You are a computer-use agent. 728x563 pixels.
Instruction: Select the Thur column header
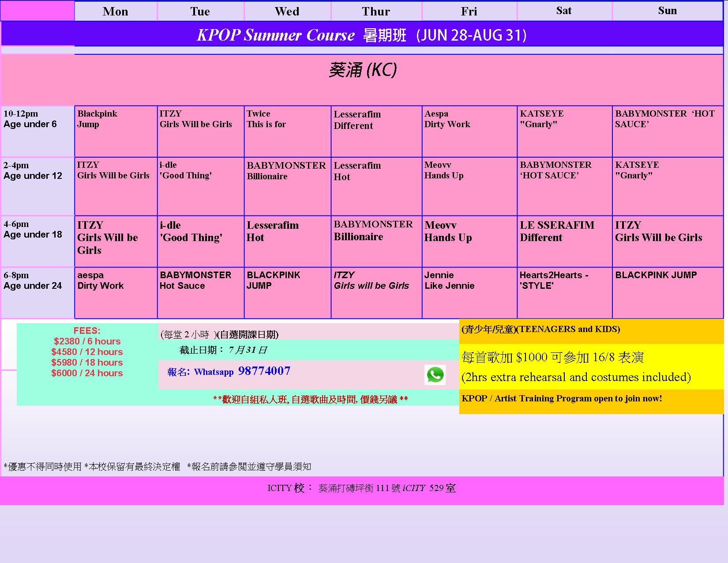pyautogui.click(x=376, y=11)
